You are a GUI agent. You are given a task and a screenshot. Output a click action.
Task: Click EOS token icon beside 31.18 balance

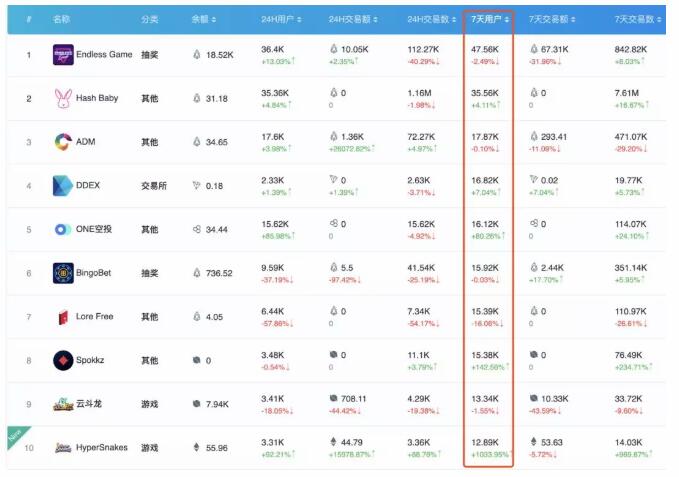[197, 98]
